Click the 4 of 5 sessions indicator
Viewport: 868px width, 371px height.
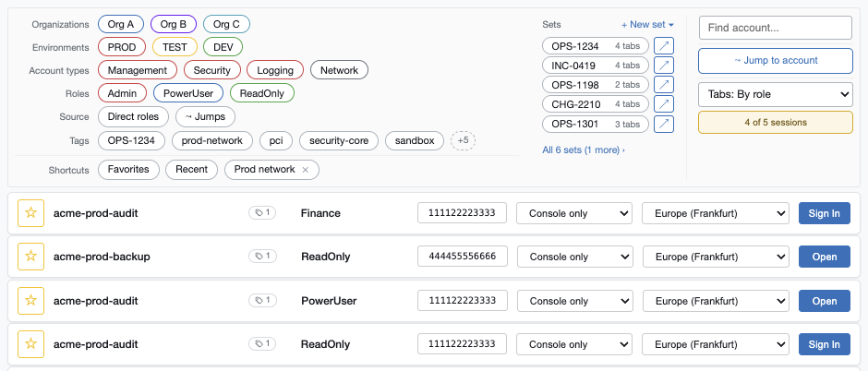pos(776,122)
